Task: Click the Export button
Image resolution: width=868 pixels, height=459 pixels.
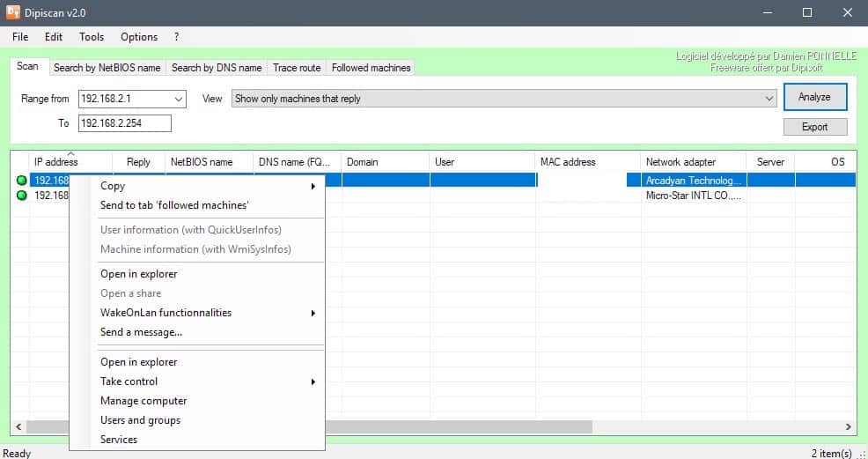Action: (x=814, y=127)
